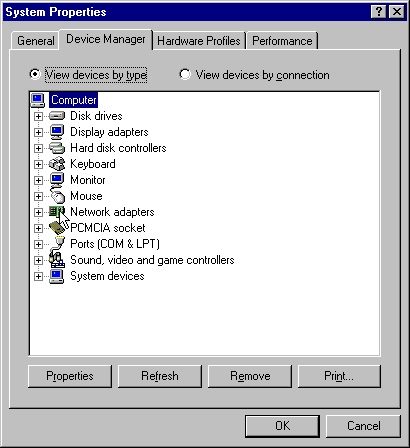Click the Refresh button

point(160,376)
